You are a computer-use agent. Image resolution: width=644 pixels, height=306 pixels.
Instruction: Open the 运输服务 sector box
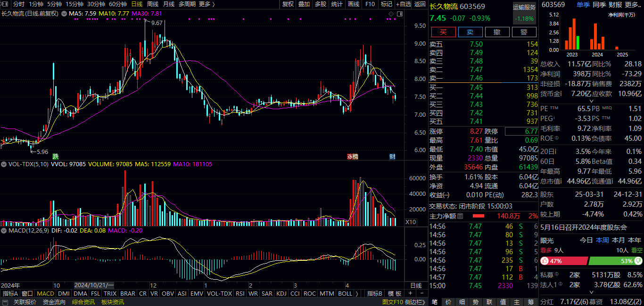tap(524, 13)
